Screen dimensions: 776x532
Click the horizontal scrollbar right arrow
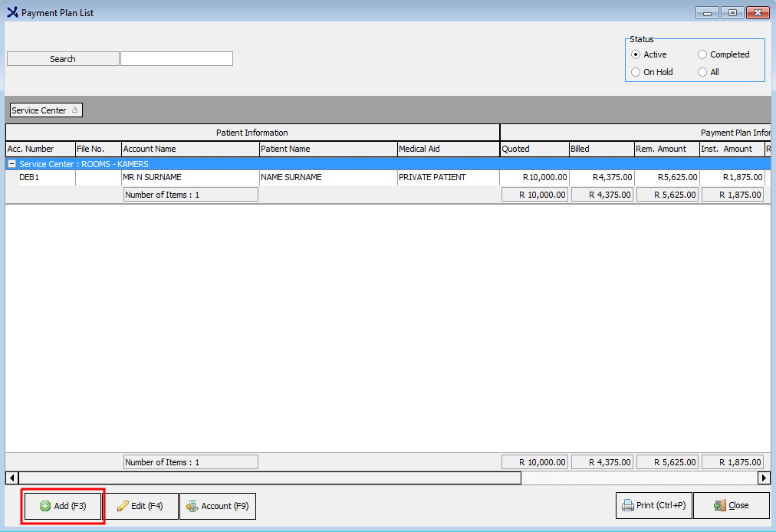coord(764,478)
